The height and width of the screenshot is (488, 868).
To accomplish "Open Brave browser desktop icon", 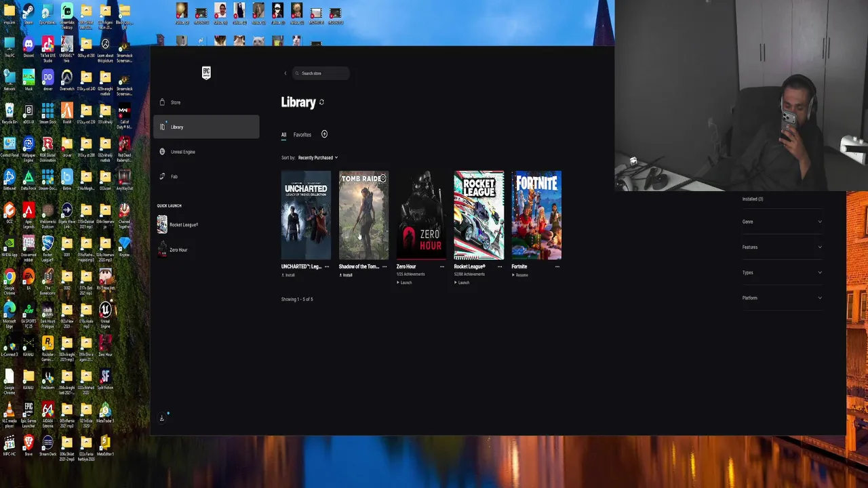I will point(28,445).
